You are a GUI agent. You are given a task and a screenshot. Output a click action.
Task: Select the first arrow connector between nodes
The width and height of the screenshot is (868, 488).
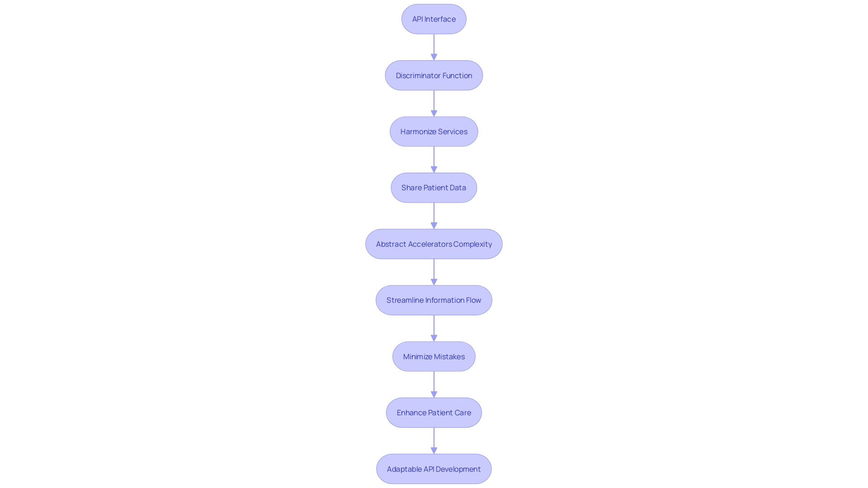click(434, 47)
